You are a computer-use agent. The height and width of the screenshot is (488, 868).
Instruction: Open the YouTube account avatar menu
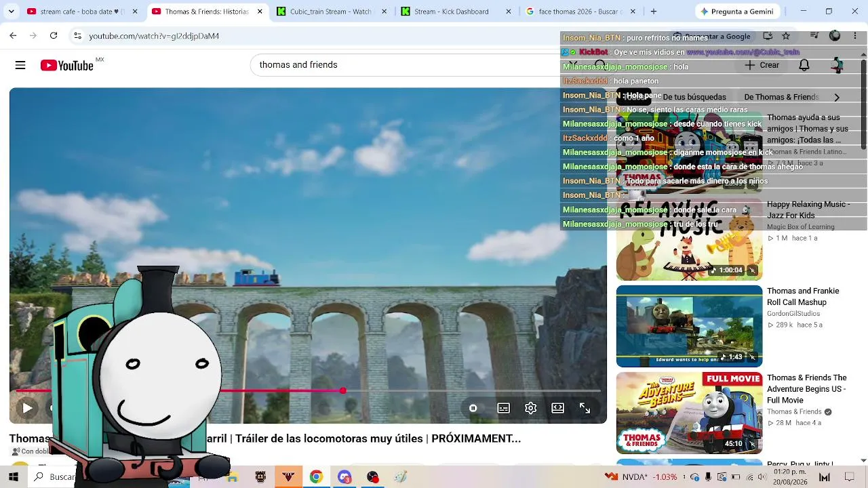(x=837, y=65)
